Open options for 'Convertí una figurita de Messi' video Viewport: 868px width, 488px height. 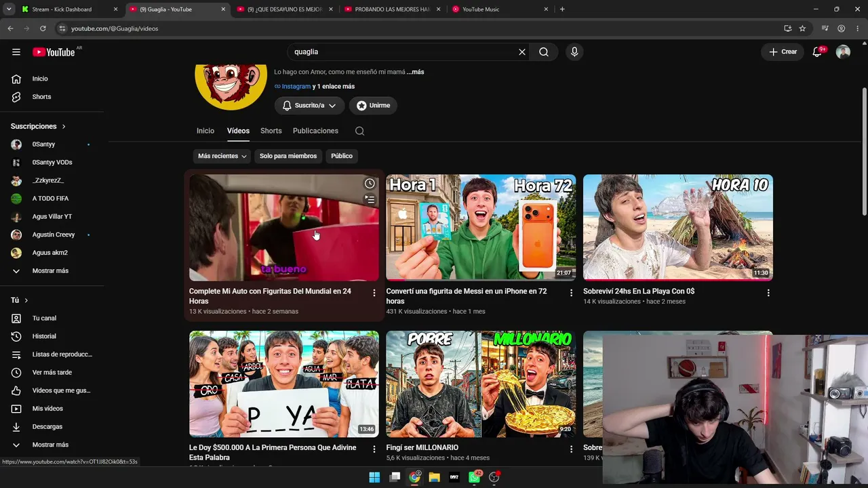[x=571, y=293]
